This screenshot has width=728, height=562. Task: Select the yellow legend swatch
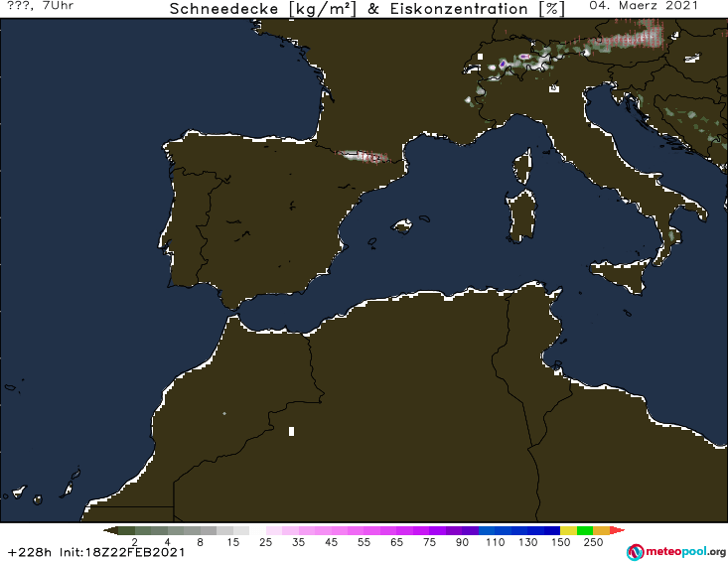pyautogui.click(x=568, y=530)
